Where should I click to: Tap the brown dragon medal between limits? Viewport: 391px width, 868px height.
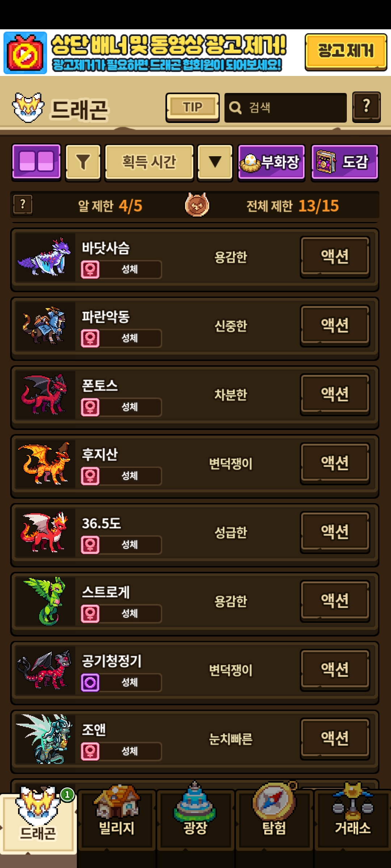pyautogui.click(x=197, y=205)
